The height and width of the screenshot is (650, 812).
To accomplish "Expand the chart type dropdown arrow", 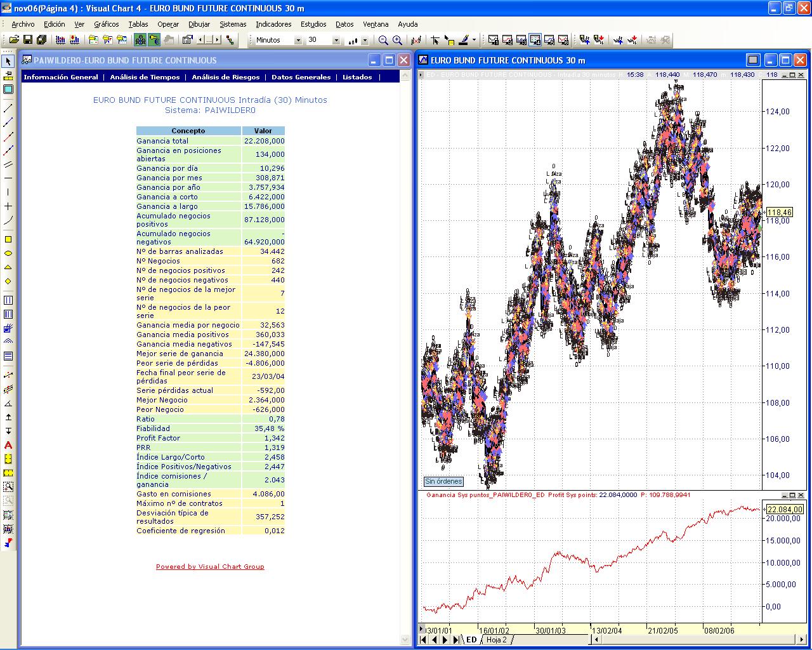I will (x=365, y=40).
